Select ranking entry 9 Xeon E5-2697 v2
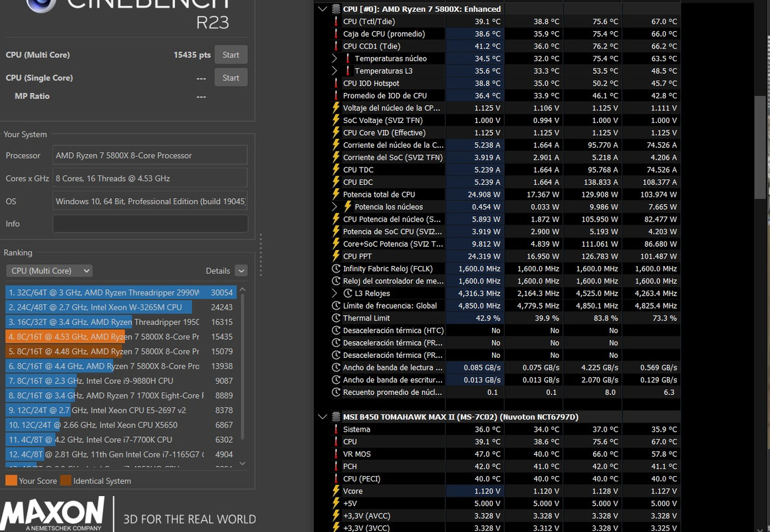The image size is (770, 532). 121,410
